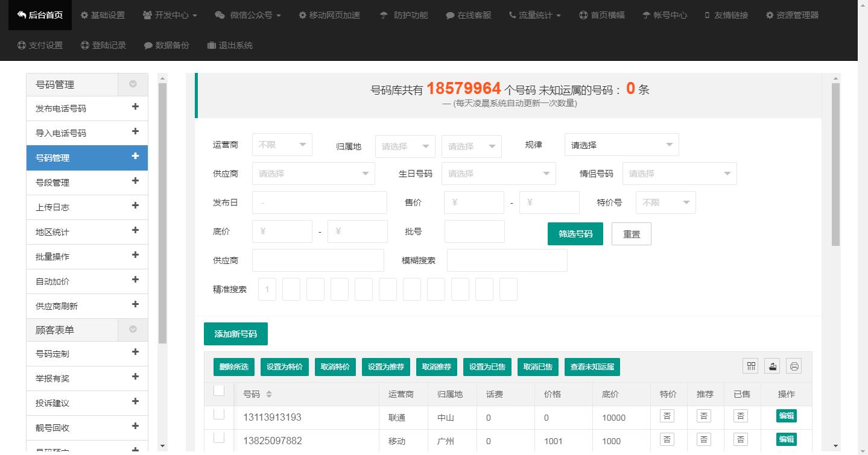The image size is (868, 455).
Task: Click the sidebar vertical scrollbar thumb
Action: (x=162, y=213)
